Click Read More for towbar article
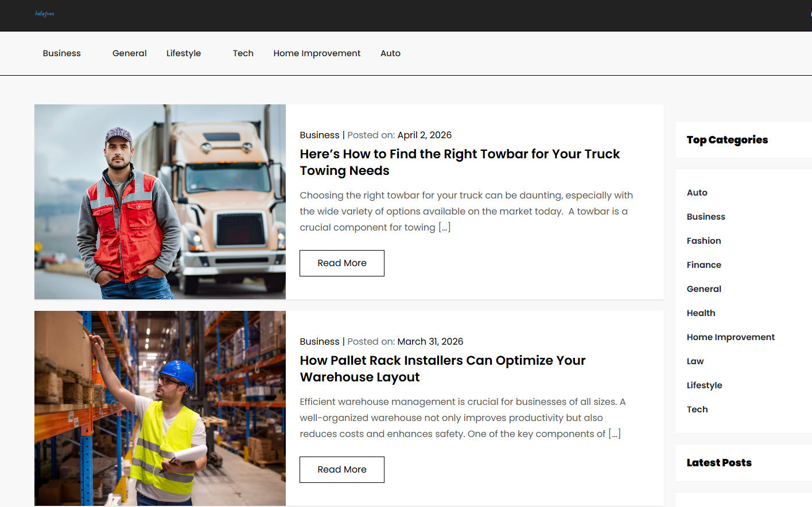 (x=342, y=263)
